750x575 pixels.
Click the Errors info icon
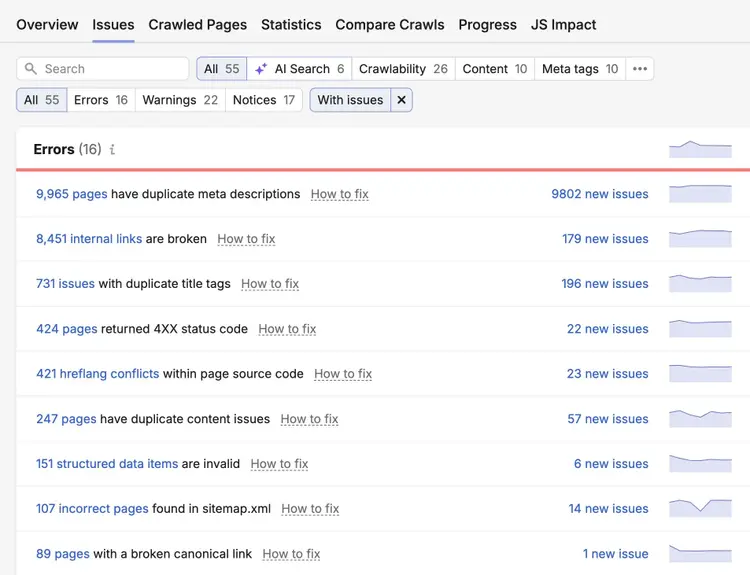[112, 150]
